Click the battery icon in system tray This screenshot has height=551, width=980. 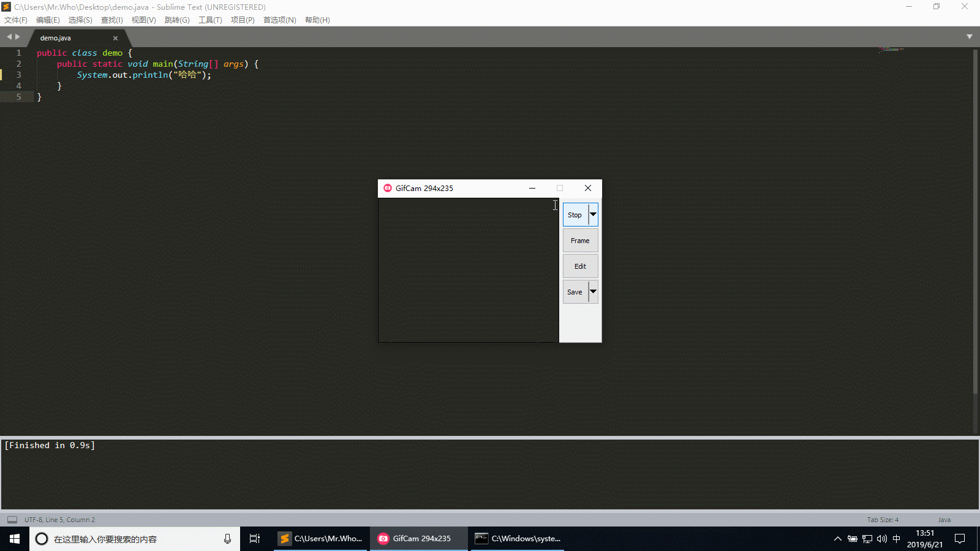click(x=852, y=539)
